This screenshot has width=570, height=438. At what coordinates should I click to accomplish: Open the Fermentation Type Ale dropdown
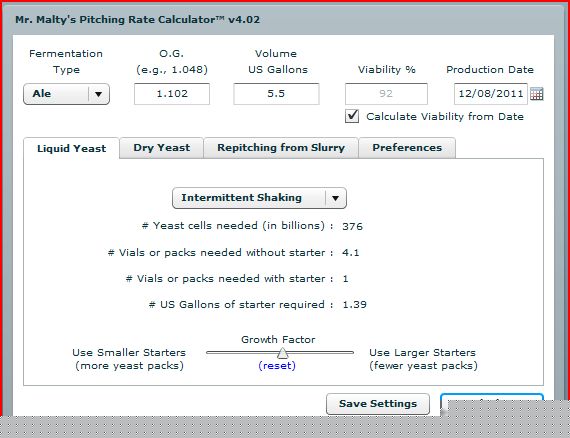pyautogui.click(x=67, y=94)
